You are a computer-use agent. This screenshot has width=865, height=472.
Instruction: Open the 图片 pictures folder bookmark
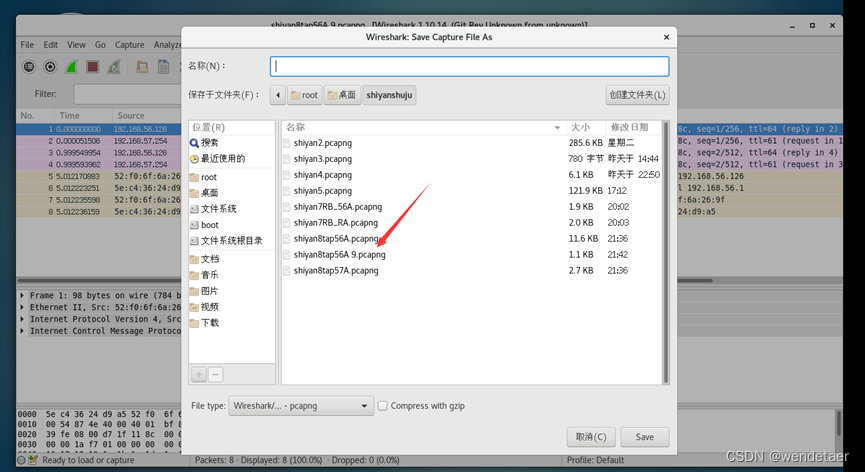click(204, 291)
